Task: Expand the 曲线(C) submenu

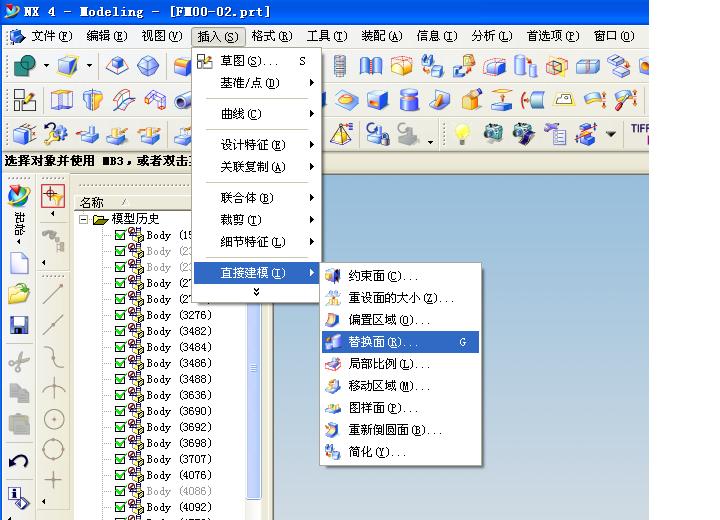Action: click(256, 114)
